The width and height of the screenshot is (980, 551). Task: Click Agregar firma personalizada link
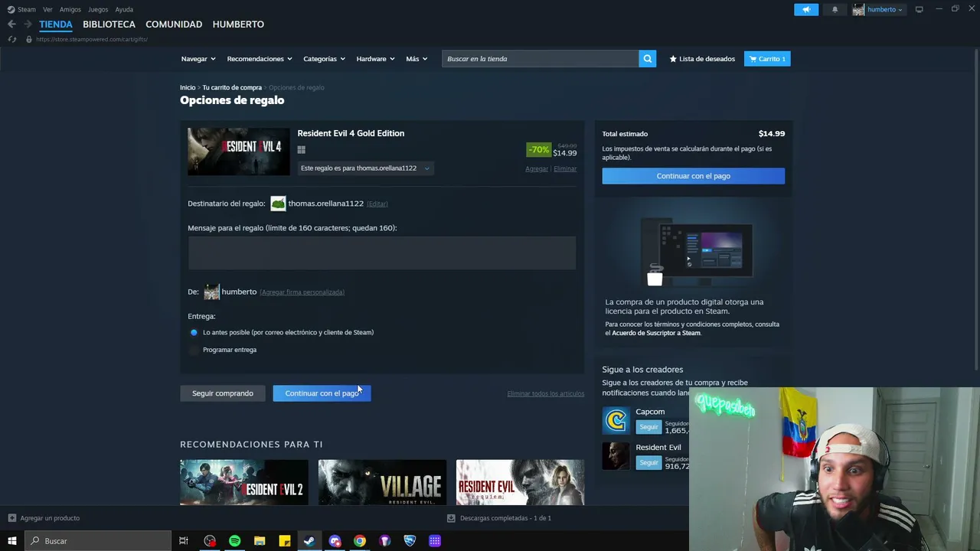(x=302, y=292)
